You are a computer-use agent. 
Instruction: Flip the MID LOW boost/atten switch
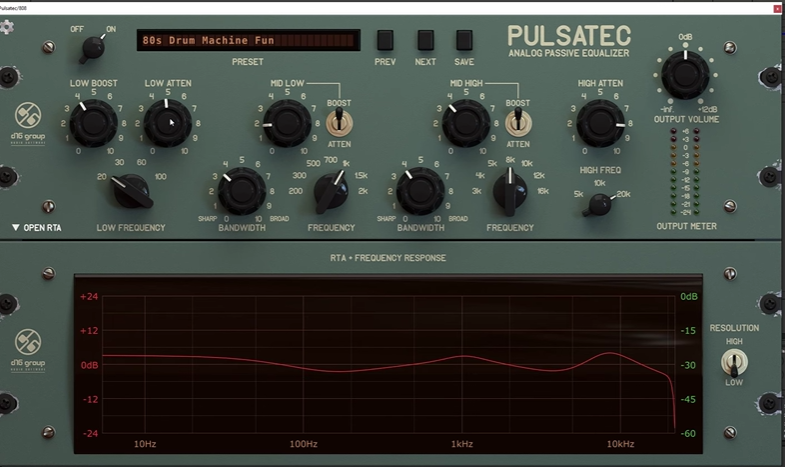pos(339,123)
